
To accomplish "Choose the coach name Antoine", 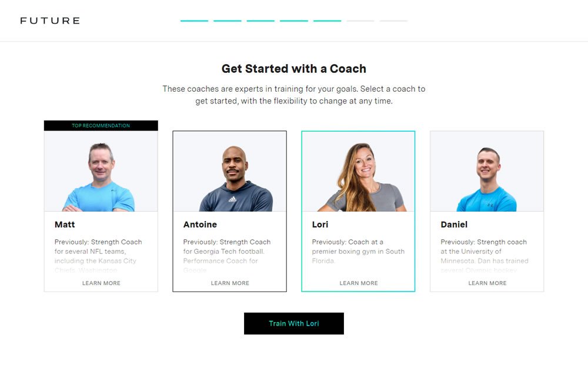I will tap(200, 225).
